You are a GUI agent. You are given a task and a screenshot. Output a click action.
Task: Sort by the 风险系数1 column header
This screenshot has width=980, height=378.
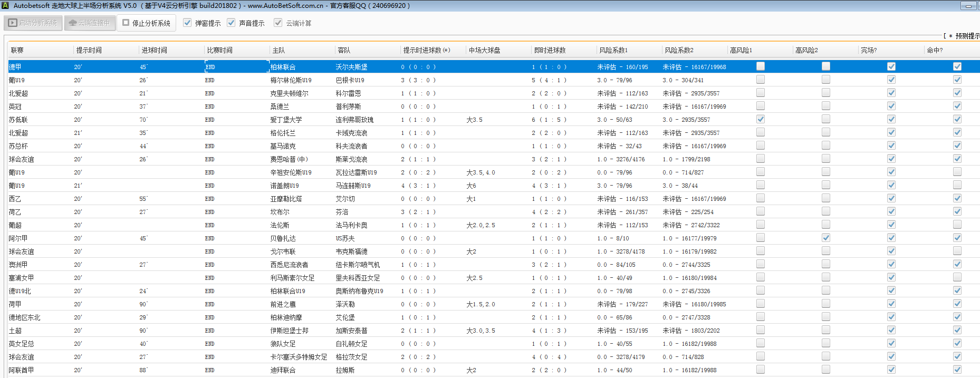pyautogui.click(x=613, y=50)
